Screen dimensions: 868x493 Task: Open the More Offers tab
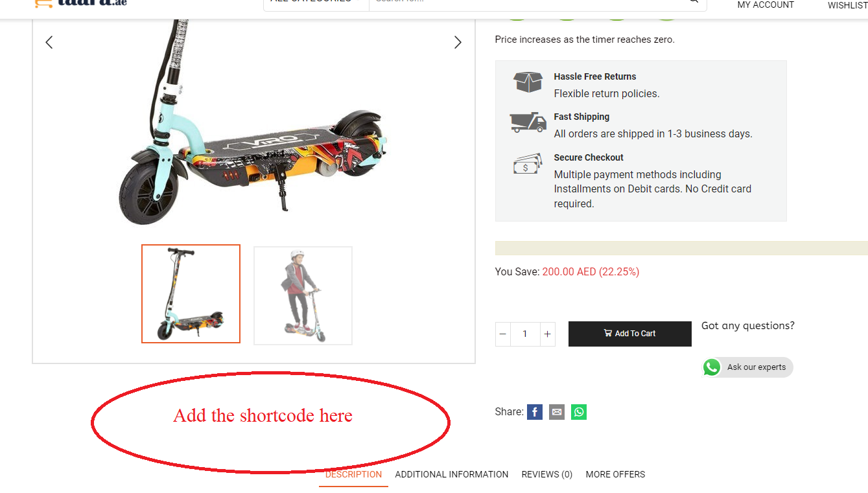pos(615,474)
